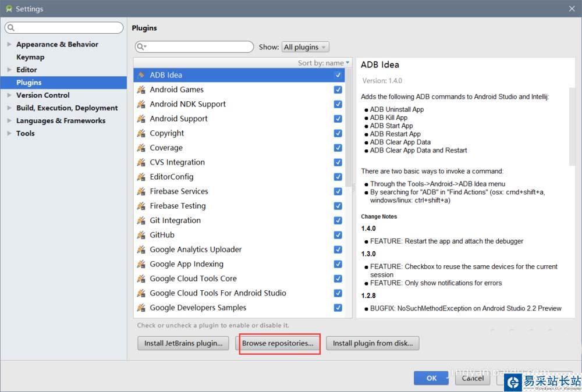Click Install JetBrains plugin button
Screen dimensions: 582x392
coord(183,343)
